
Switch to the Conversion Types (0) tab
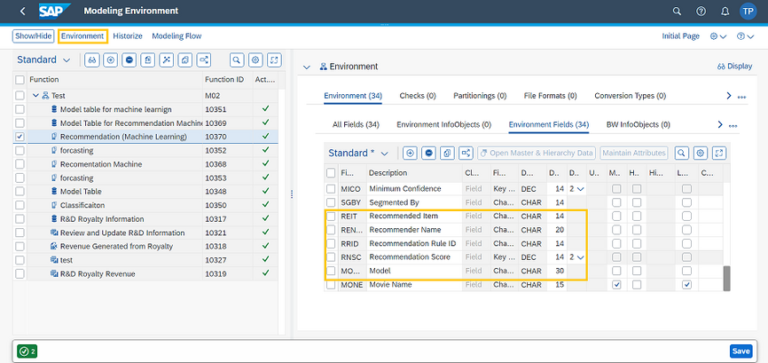coord(630,96)
